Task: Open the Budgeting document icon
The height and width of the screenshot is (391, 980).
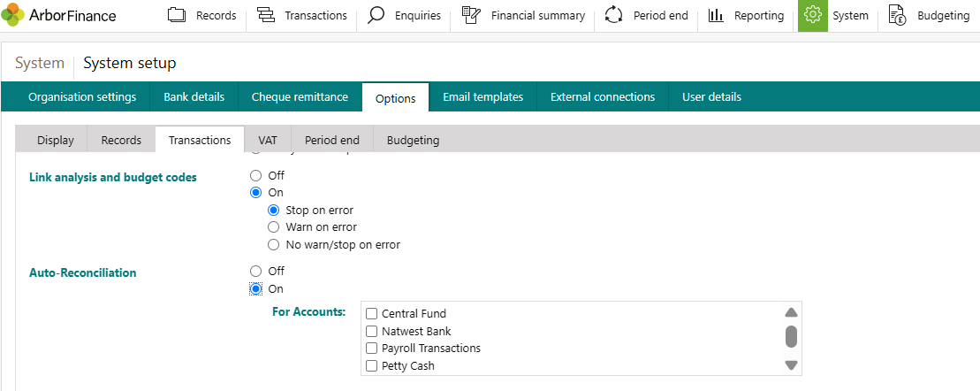Action: tap(898, 15)
